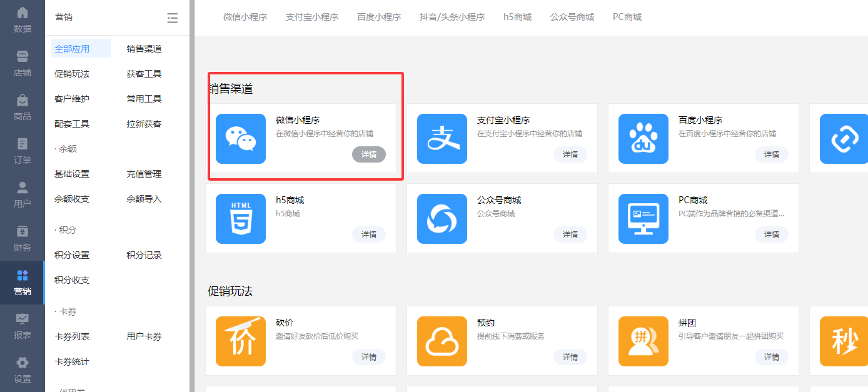868x392 pixels.
Task: Select 常用工具 in the submenu
Action: 144,99
